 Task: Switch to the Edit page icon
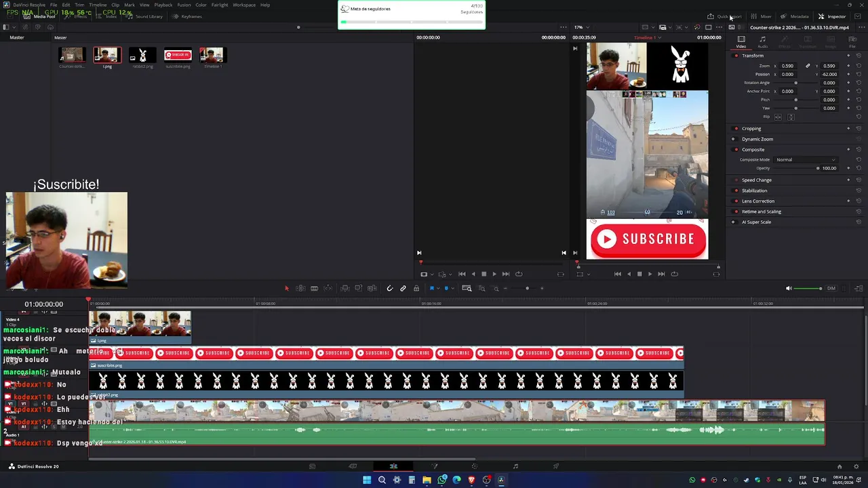click(x=393, y=466)
